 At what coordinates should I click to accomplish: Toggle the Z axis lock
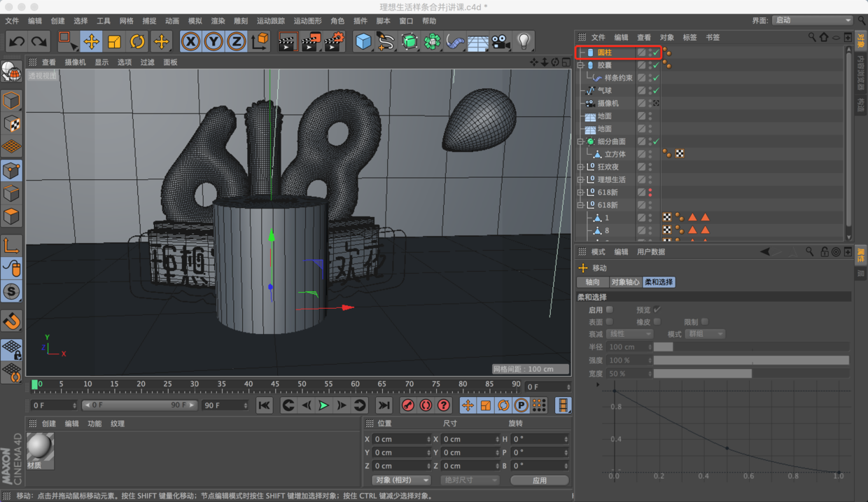point(237,41)
